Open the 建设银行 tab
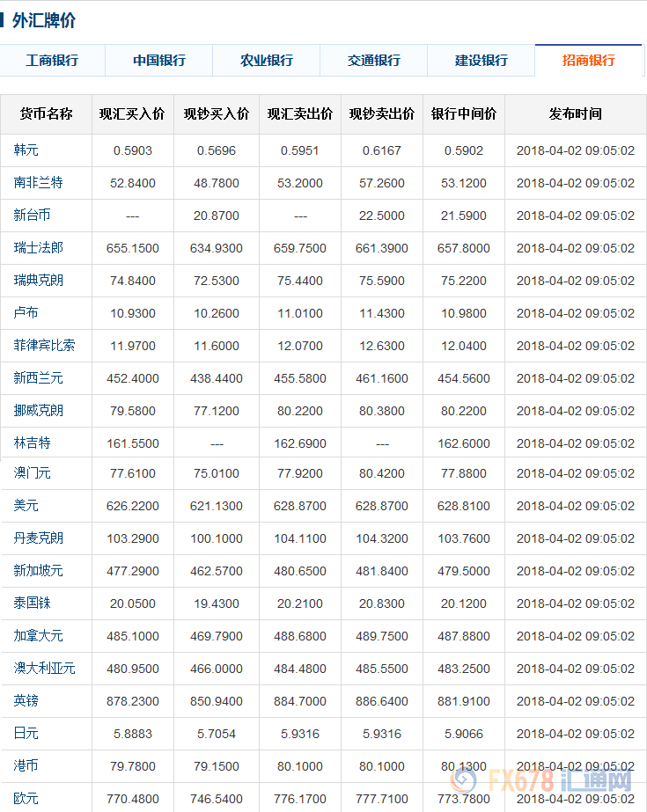647x812 pixels. point(482,61)
